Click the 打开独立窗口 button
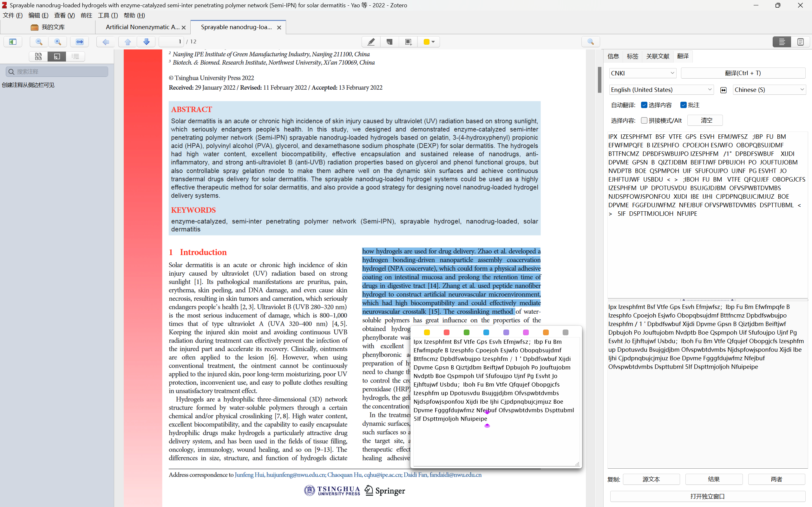 (707, 496)
